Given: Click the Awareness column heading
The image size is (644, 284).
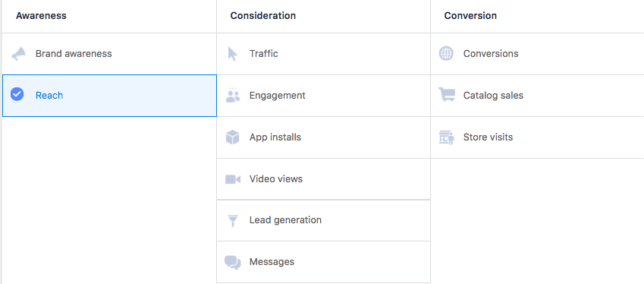Looking at the screenshot, I should pyautogui.click(x=41, y=16).
